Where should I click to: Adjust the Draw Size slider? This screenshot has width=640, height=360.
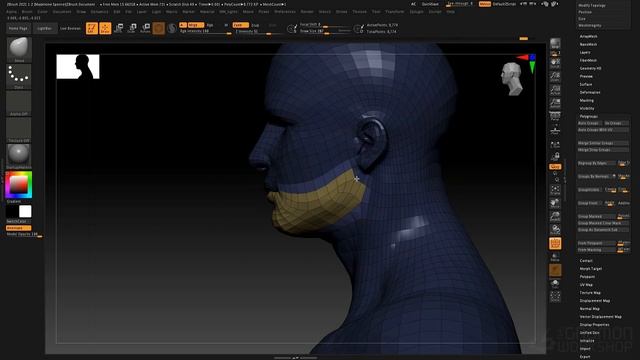pos(325,31)
